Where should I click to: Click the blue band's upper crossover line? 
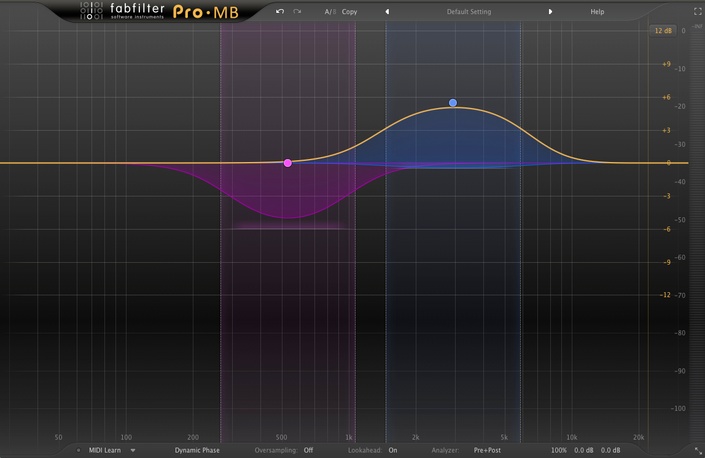point(521,233)
